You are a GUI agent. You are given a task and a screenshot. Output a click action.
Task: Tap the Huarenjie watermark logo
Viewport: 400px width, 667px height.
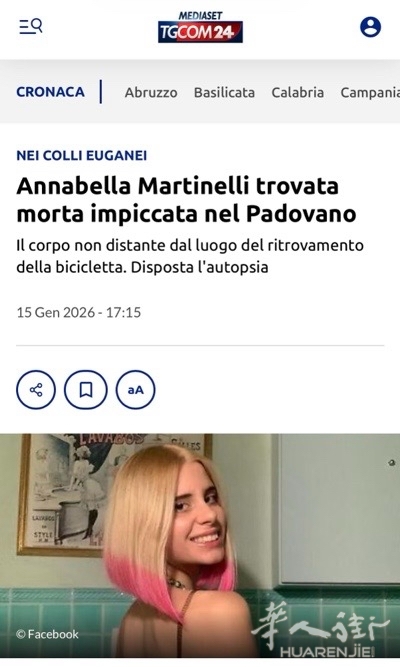click(x=320, y=632)
